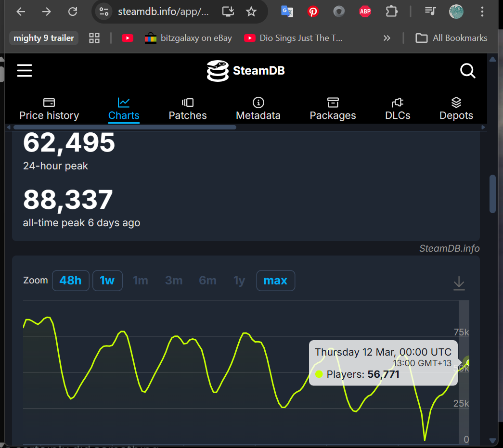503x448 pixels.
Task: Bookmark this page with the star icon
Action: 251,12
